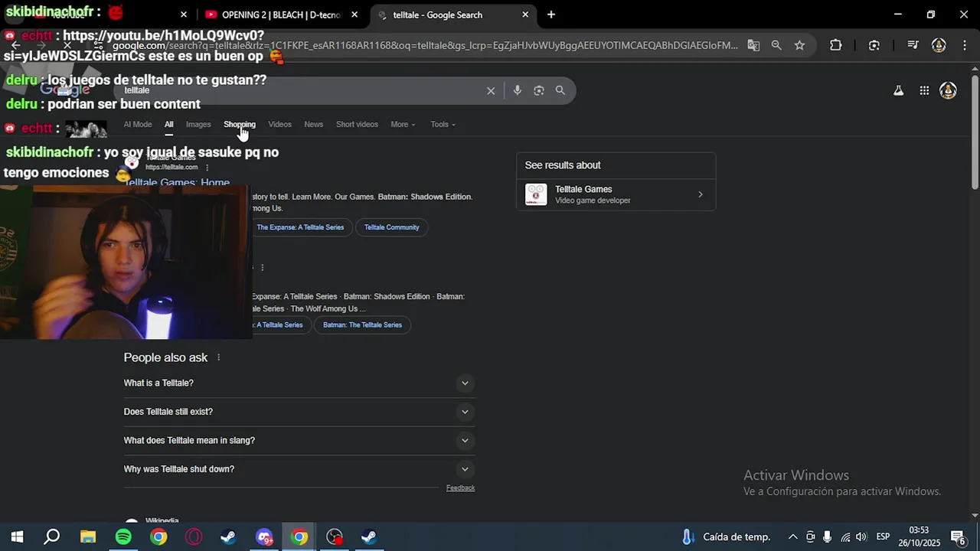Open a new tab with the plus button
The image size is (980, 551).
click(x=551, y=15)
